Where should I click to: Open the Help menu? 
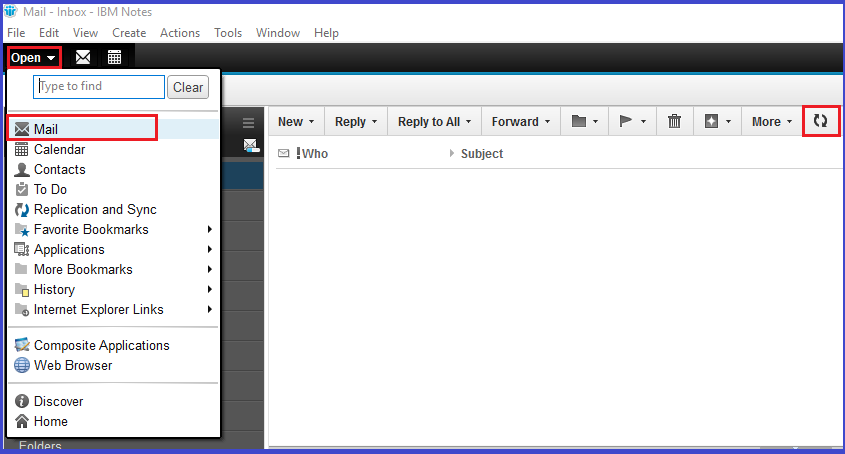point(326,33)
